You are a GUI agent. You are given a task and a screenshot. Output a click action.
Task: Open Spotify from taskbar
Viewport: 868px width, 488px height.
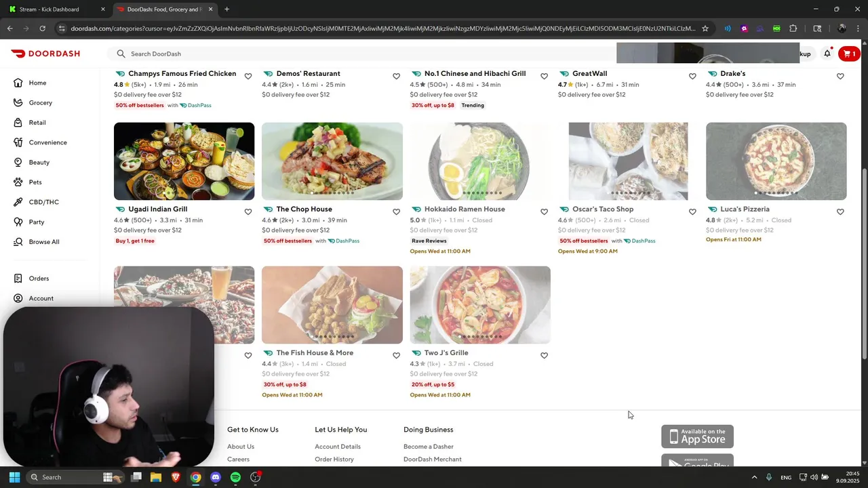click(235, 477)
